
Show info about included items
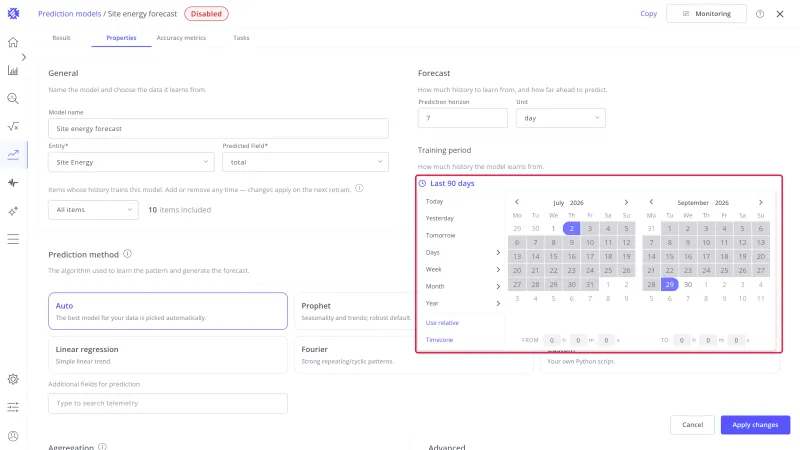[x=359, y=188]
